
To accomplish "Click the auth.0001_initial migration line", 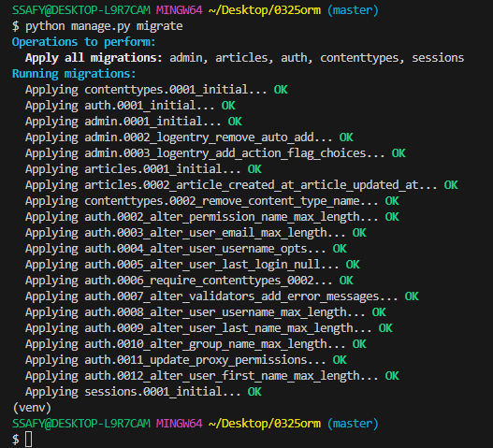I will pos(130,106).
